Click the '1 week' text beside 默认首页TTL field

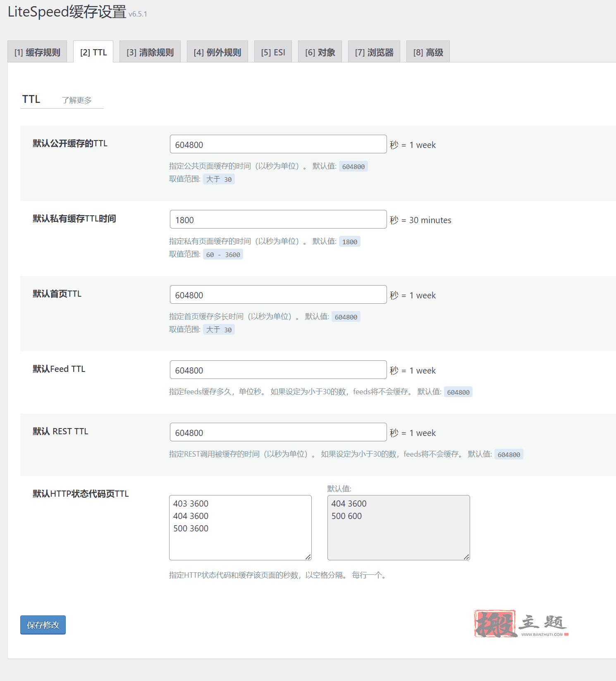(423, 295)
